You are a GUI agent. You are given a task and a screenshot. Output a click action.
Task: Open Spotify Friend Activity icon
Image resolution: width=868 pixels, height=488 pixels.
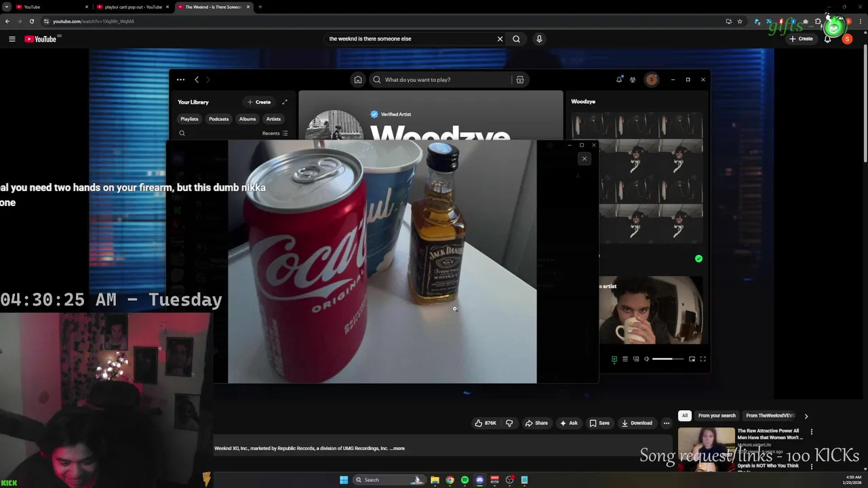tap(633, 79)
